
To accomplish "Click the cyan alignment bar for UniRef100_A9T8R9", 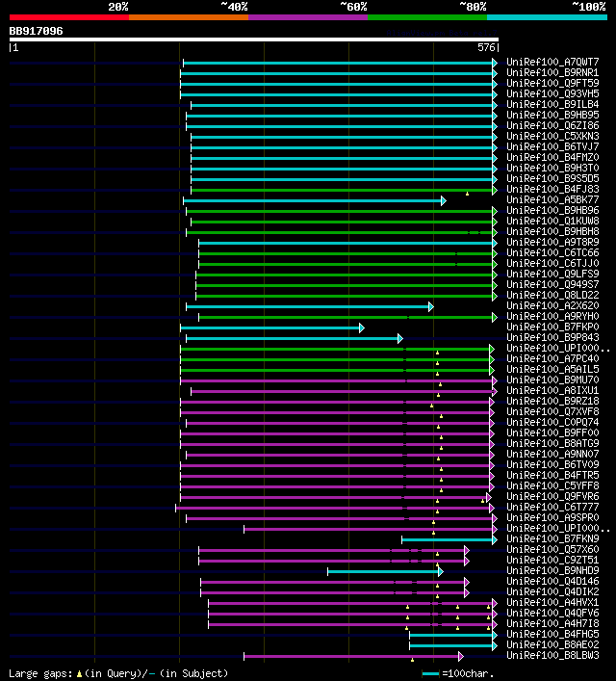I will coord(347,243).
